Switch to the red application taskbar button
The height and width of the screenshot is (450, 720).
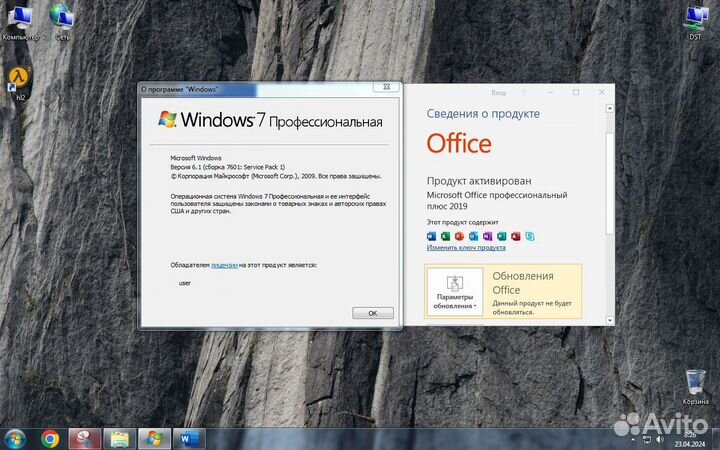[84, 439]
